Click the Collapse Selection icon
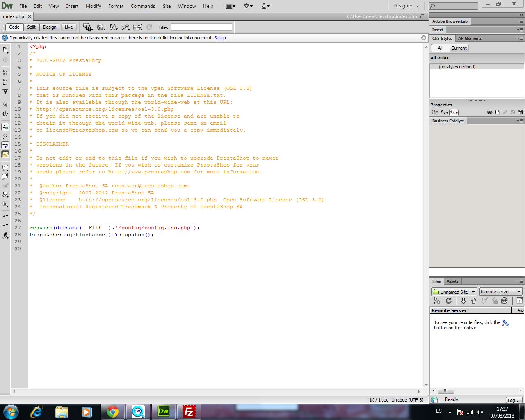This screenshot has height=420, width=525. pyautogui.click(x=5, y=82)
